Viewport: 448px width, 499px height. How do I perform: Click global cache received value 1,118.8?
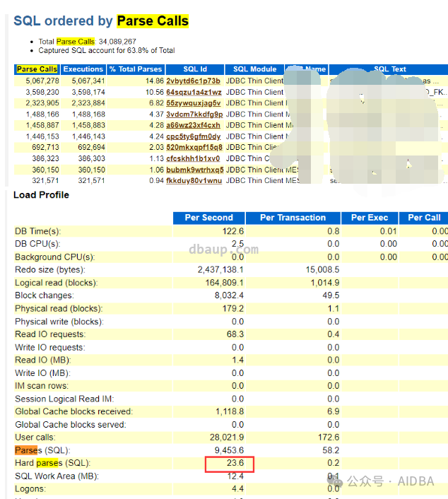(230, 411)
